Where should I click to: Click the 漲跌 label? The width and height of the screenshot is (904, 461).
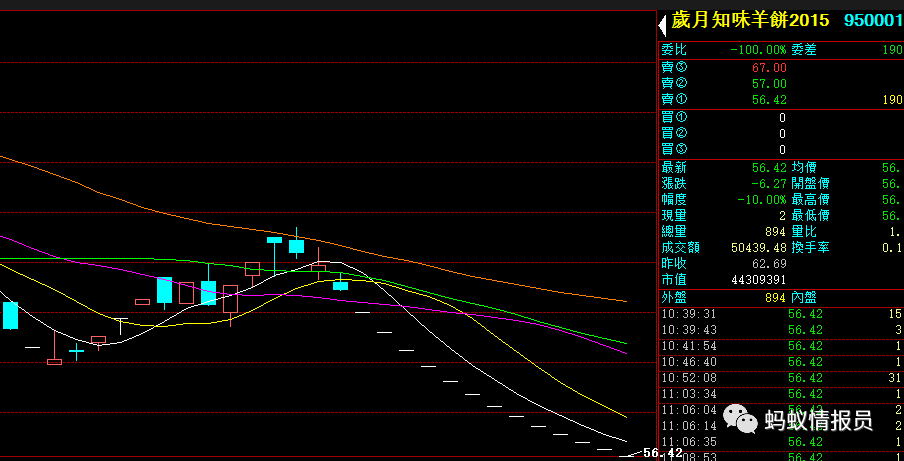tap(675, 184)
